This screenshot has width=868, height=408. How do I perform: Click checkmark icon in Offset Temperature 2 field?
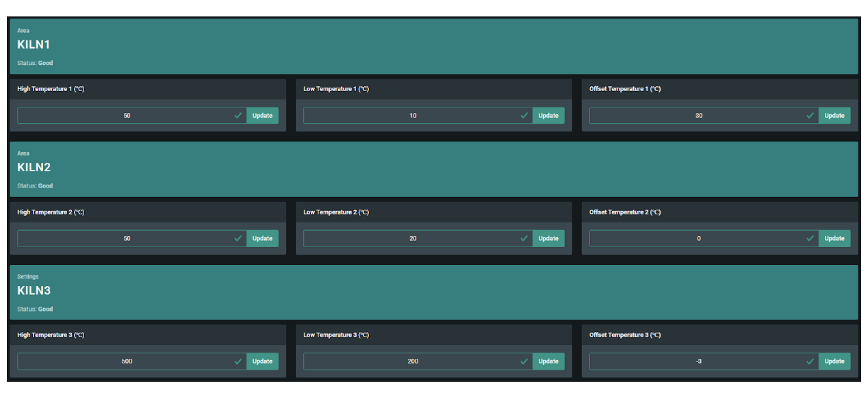[x=810, y=239]
